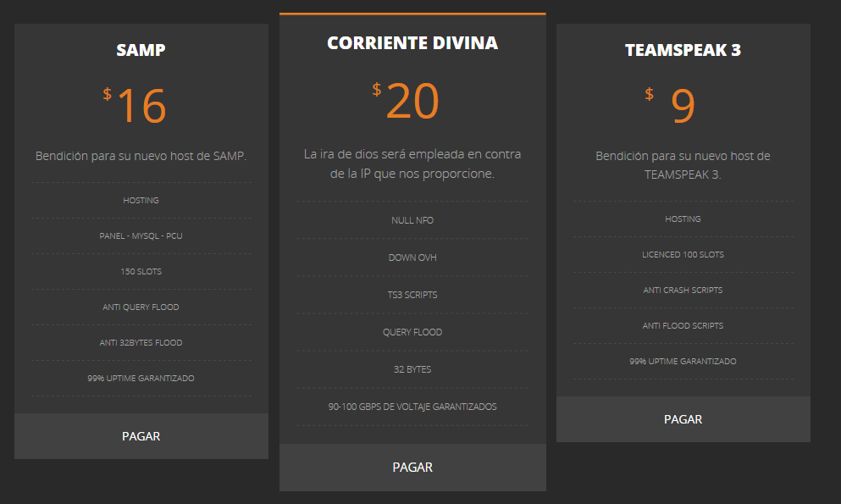Screen dimensions: 841x504
Task: Click 'NULL NFO' feature row
Action: coord(412,220)
